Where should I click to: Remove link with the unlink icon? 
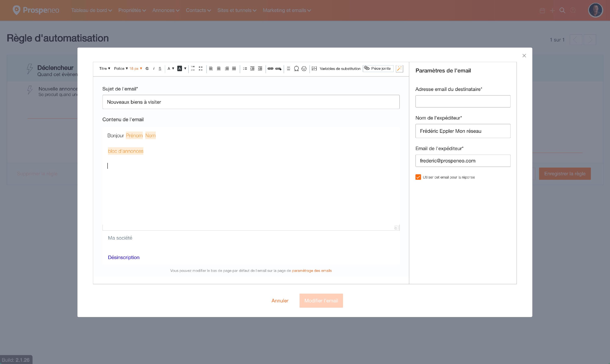coord(278,69)
